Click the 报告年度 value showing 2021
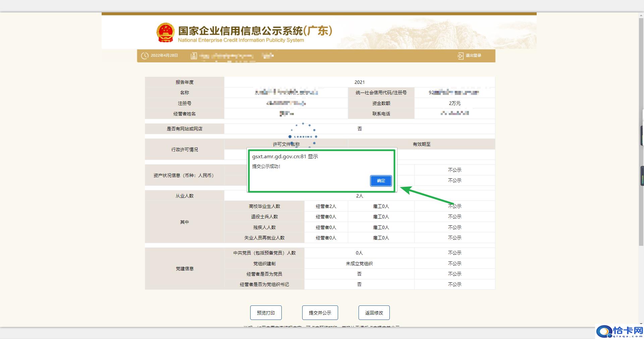The image size is (644, 339). (x=360, y=82)
